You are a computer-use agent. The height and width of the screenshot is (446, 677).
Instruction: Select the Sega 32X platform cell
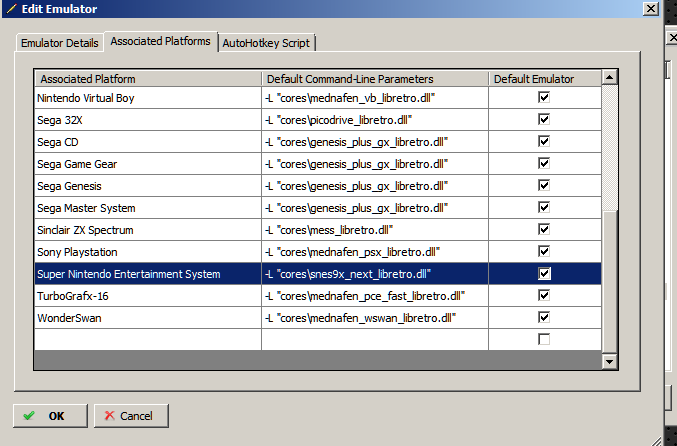(148, 120)
